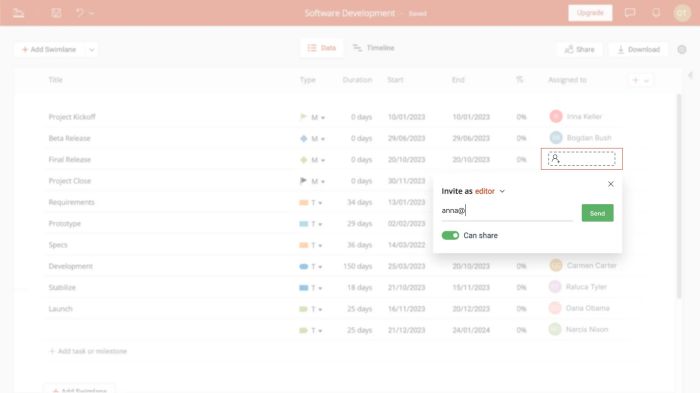Screen dimensions: 700x393
Task: Open the user avatar menu
Action: (682, 13)
